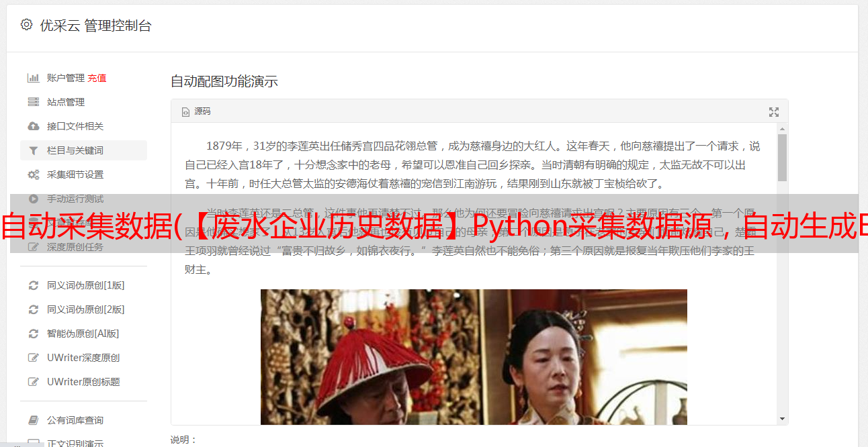868x447 pixels.
Task: Click the bar chart icon next to 账户管理
Action: click(33, 78)
